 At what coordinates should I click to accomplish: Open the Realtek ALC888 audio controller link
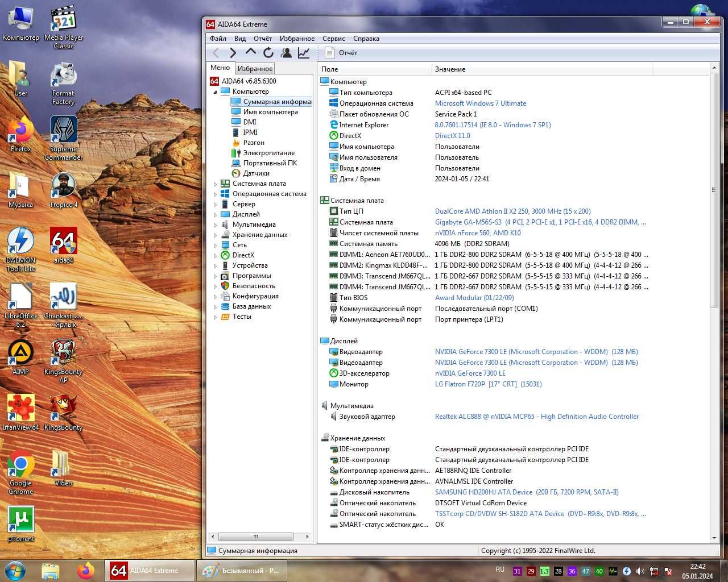[537, 417]
